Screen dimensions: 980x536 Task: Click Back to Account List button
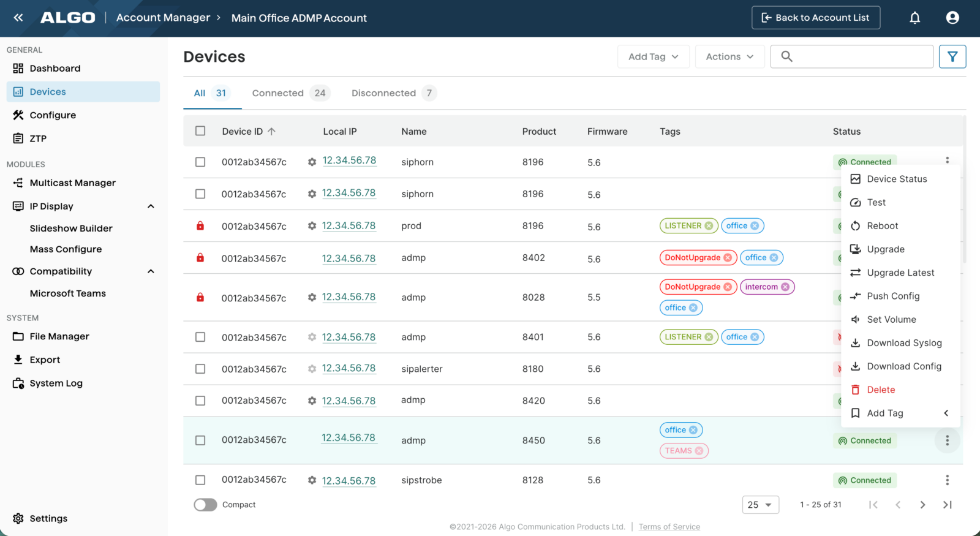(815, 18)
